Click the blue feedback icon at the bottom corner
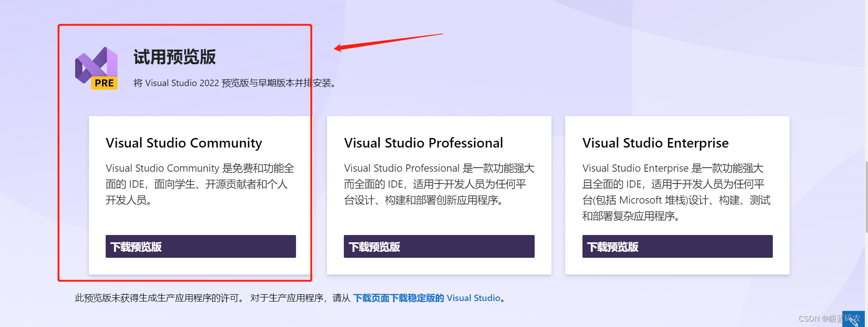 [x=853, y=319]
